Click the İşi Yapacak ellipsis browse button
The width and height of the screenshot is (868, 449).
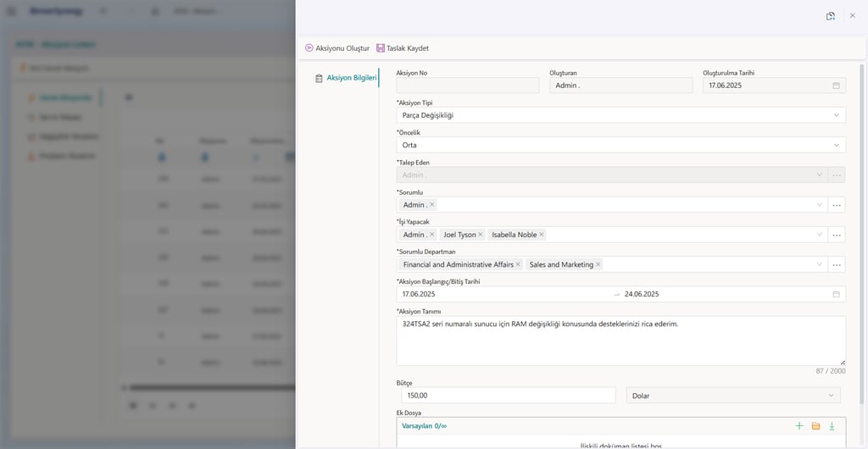pos(837,235)
